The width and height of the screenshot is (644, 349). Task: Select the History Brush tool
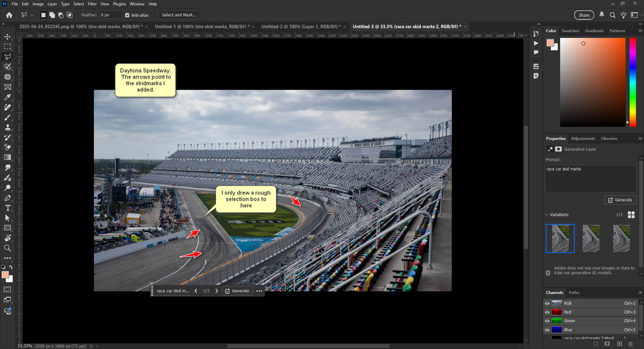[7, 137]
